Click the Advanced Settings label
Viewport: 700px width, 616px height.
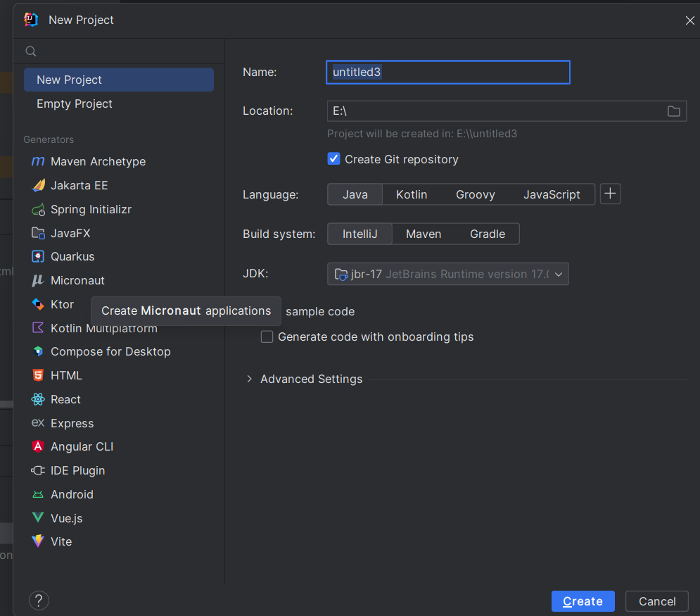point(311,379)
